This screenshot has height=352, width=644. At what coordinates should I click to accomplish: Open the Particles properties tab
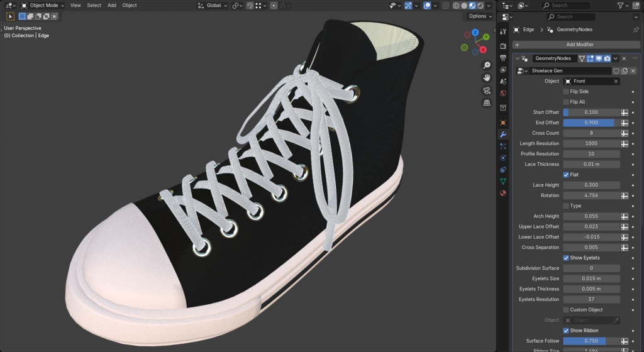503,146
